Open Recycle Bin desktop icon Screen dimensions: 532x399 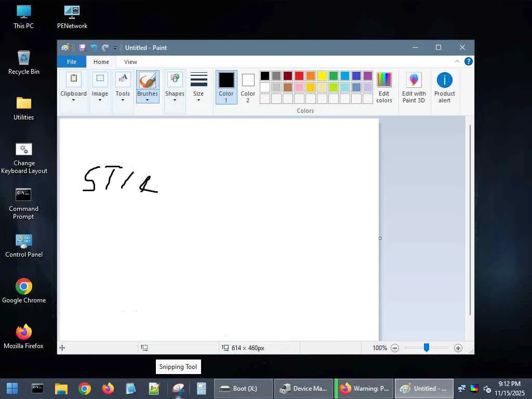(x=24, y=62)
